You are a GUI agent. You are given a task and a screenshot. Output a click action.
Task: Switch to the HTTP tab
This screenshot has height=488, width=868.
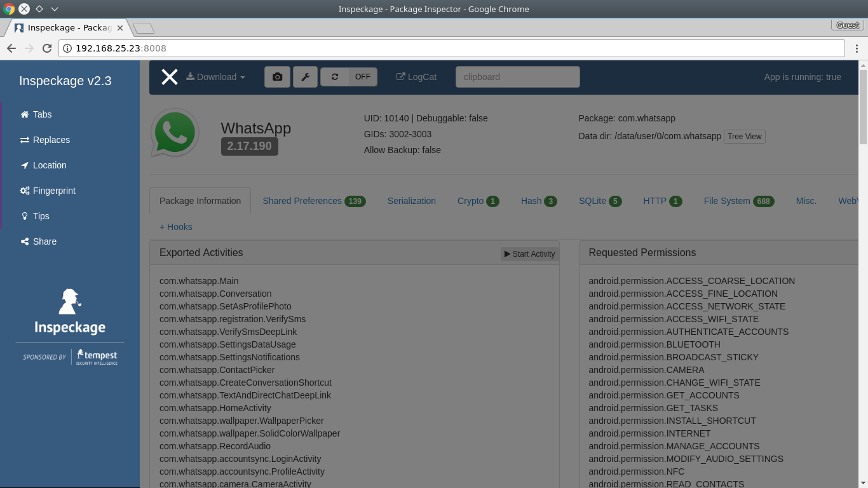[x=662, y=201]
